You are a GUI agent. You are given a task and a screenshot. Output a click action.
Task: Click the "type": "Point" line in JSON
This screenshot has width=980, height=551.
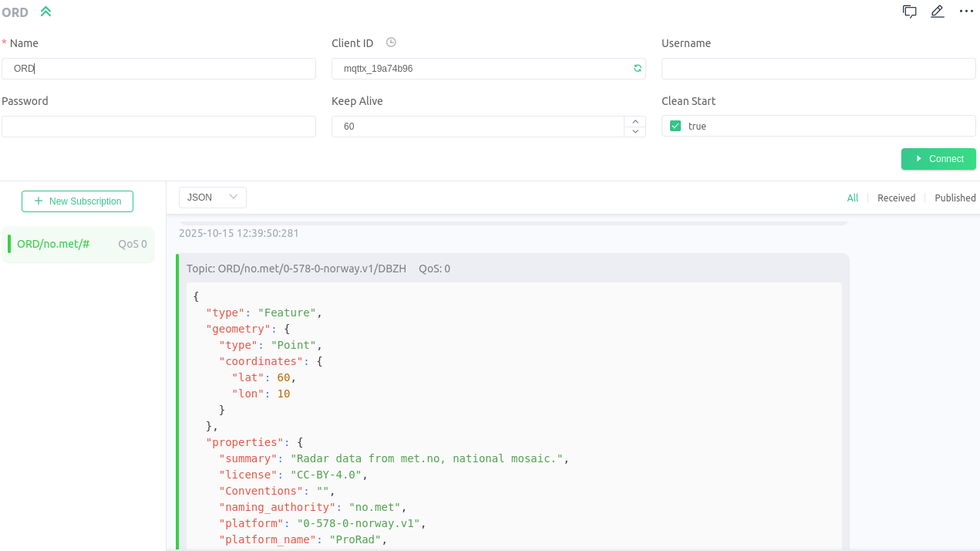click(271, 345)
